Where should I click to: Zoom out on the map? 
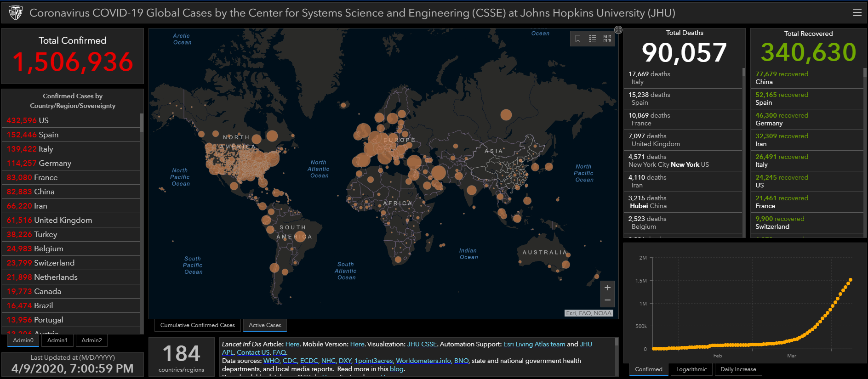[x=607, y=300]
